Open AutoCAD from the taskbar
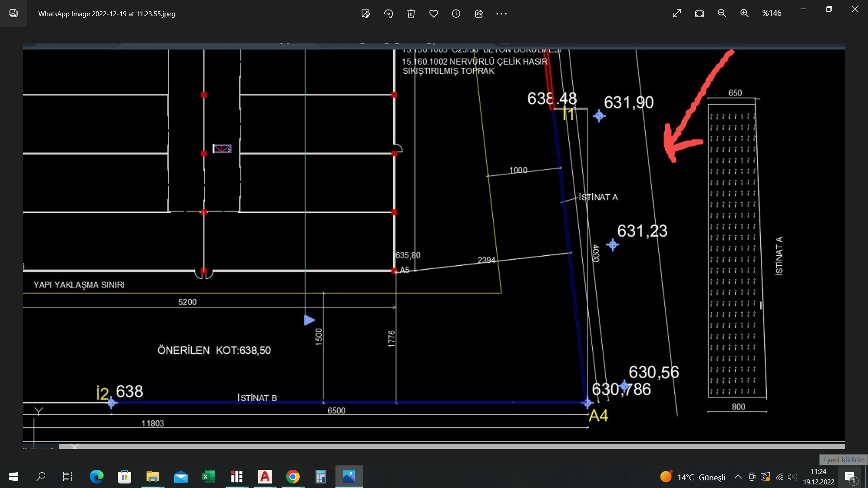The width and height of the screenshot is (868, 488). pos(265,477)
